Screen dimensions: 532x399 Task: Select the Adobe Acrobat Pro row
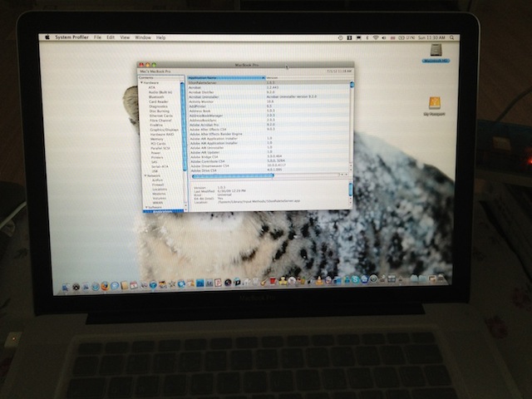[x=269, y=125]
